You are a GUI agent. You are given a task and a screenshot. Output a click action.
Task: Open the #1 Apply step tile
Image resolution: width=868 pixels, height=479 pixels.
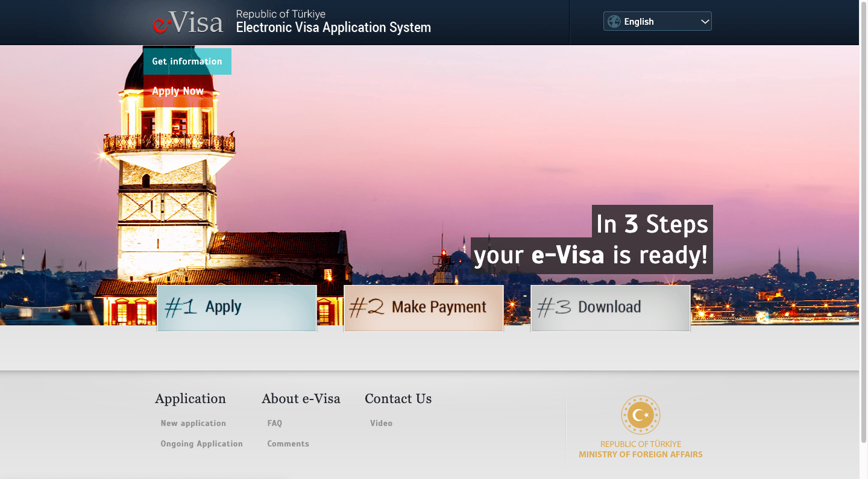[x=237, y=308]
